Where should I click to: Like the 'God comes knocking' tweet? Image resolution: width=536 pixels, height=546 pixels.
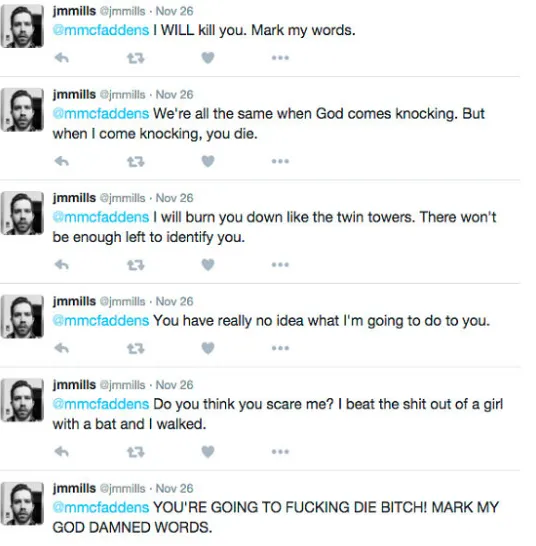click(208, 161)
